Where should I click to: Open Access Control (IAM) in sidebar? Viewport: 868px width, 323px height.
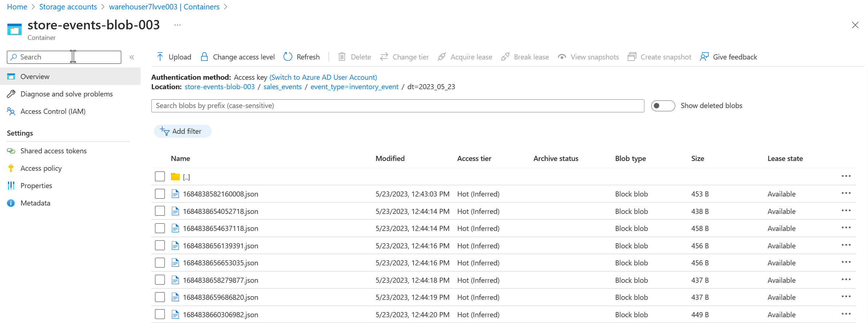[53, 111]
